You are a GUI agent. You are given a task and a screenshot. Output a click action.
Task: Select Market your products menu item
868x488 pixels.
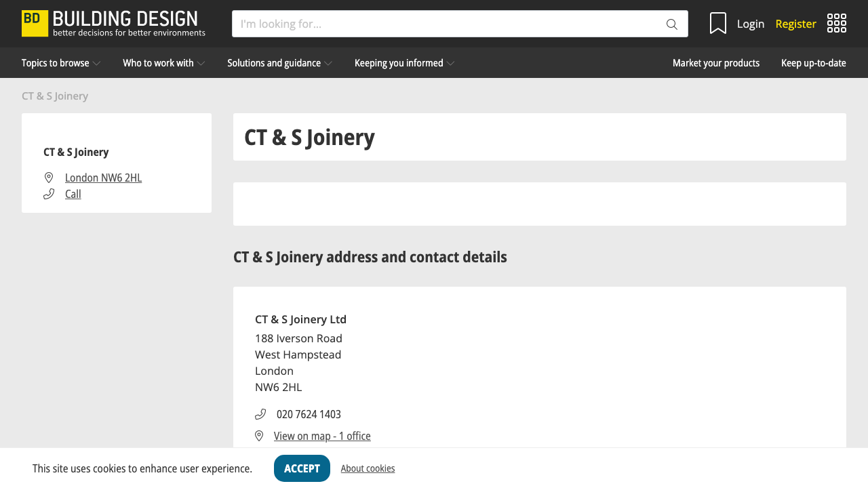click(x=715, y=62)
